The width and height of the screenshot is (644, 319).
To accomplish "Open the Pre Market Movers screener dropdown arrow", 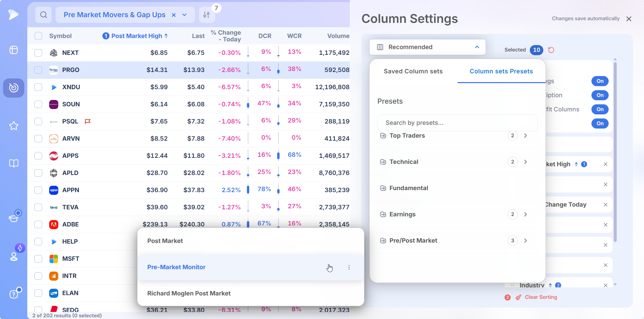I will tap(185, 15).
